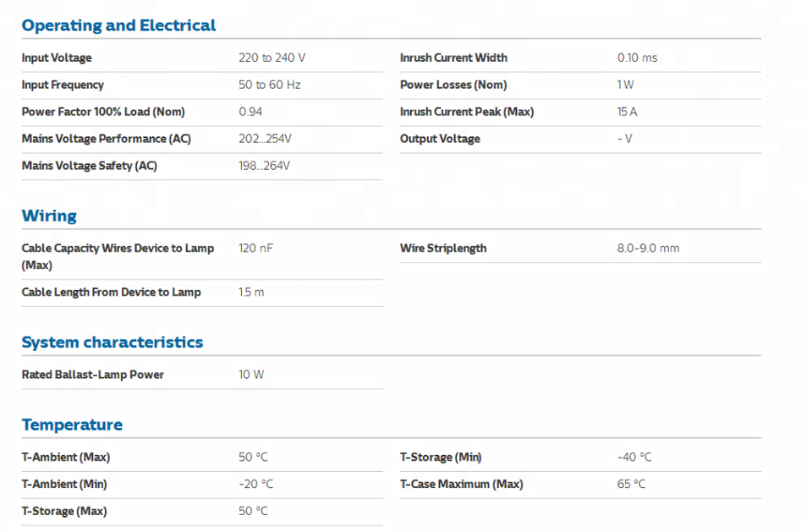Click the 198...264V safety voltage value

(264, 167)
